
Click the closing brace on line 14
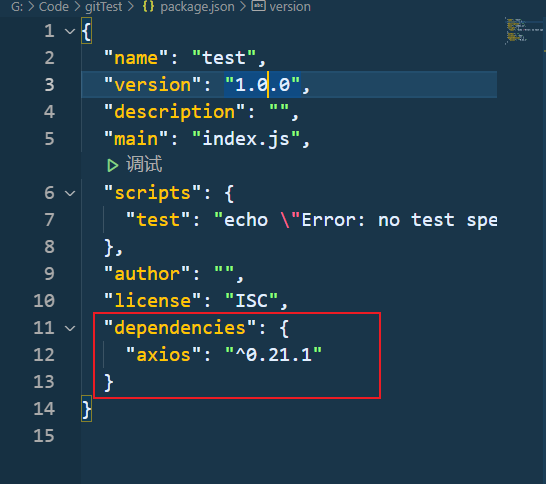tap(86, 409)
